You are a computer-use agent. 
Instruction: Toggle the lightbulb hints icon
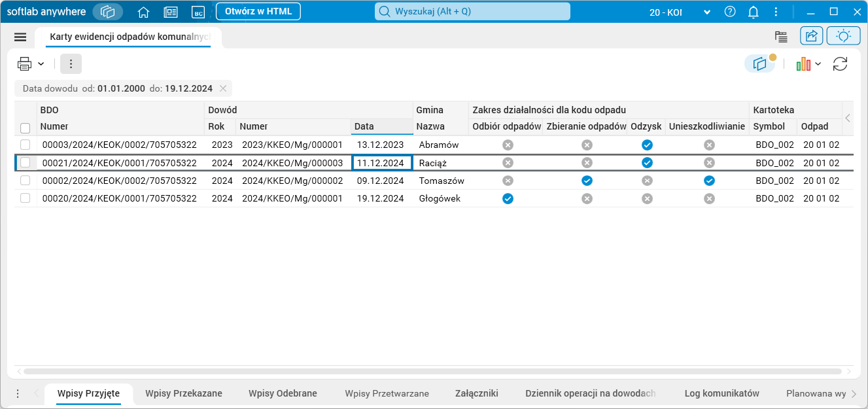pos(843,36)
